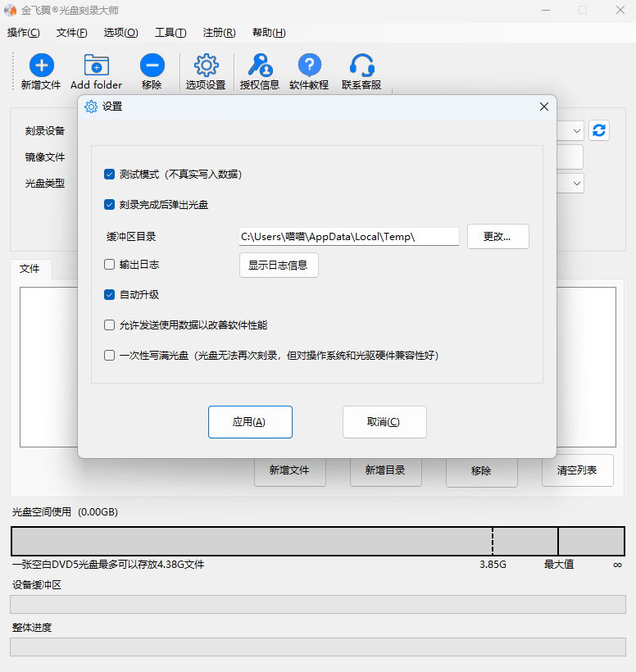This screenshot has height=672, width=636.
Task: Open 选项设置 gear icon in toolbar
Action: click(x=206, y=66)
